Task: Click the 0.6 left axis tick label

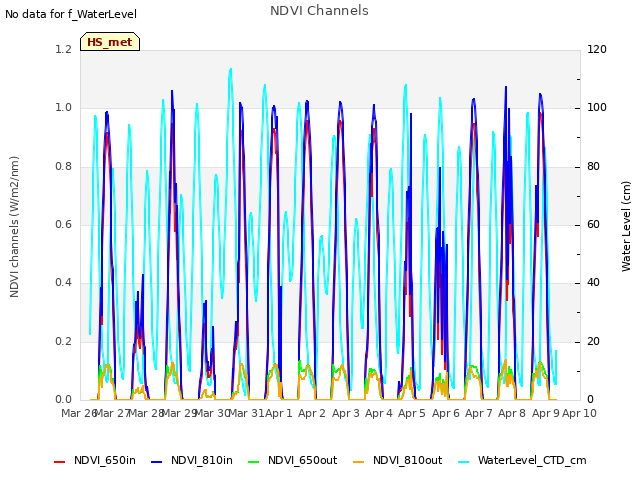Action: coord(63,224)
